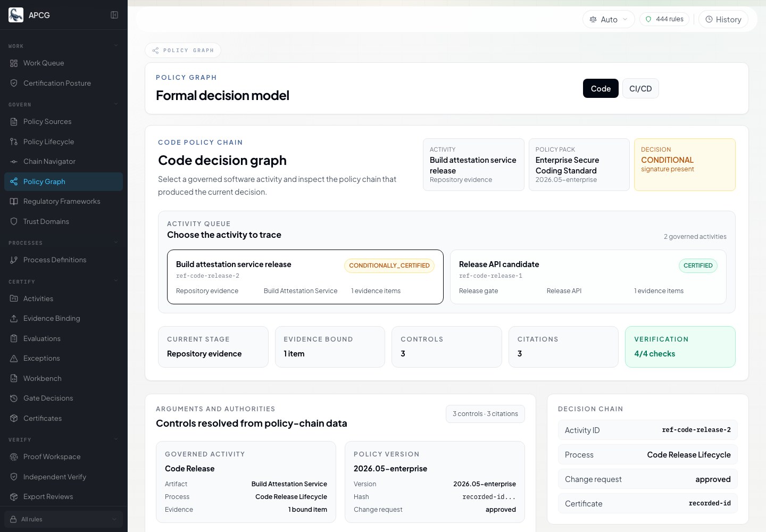The width and height of the screenshot is (766, 532).
Task: Click Trust Domains shield icon
Action: (14, 221)
